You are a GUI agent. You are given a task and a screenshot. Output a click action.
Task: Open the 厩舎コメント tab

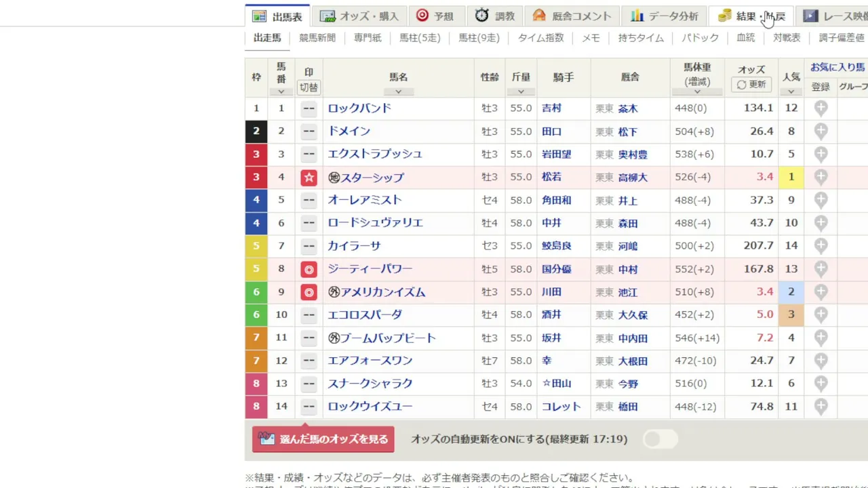pyautogui.click(x=572, y=16)
